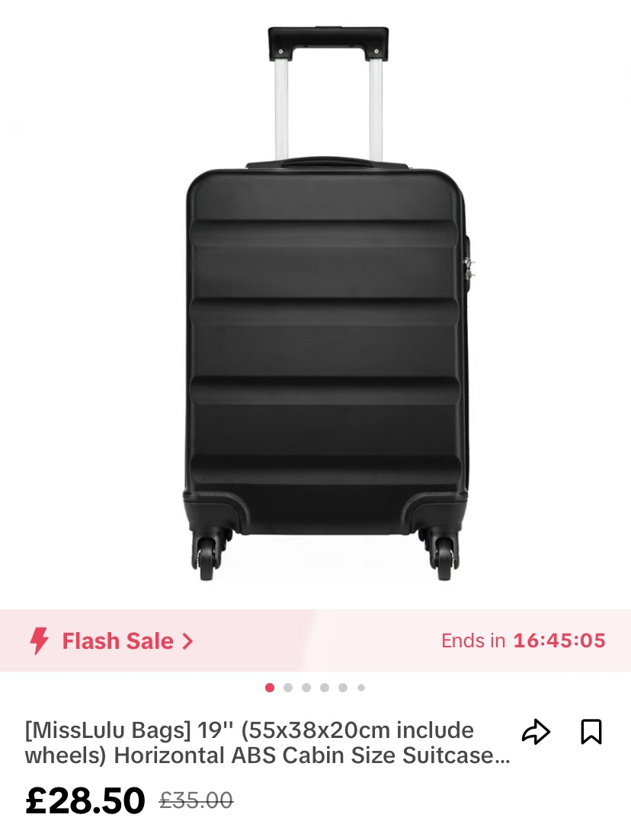
Task: Click the pink Flash Sale banner
Action: coord(315,640)
